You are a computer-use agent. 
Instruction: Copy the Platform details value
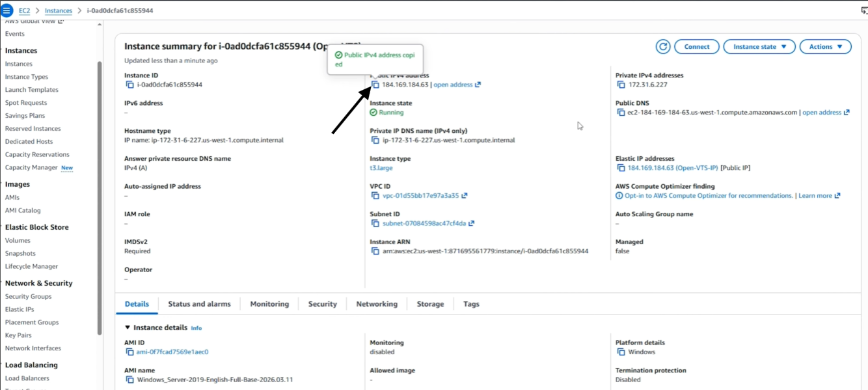click(x=621, y=352)
